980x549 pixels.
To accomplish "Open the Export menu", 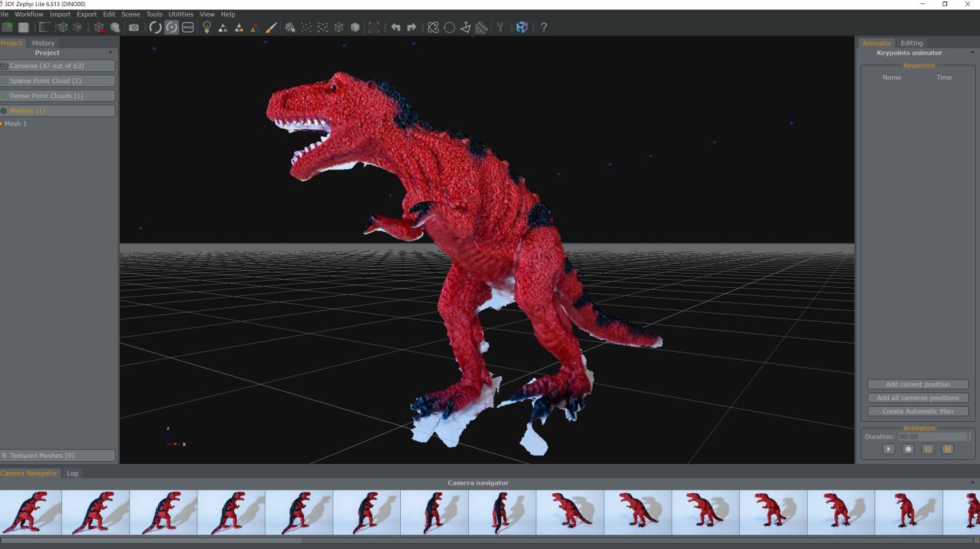I will point(86,14).
